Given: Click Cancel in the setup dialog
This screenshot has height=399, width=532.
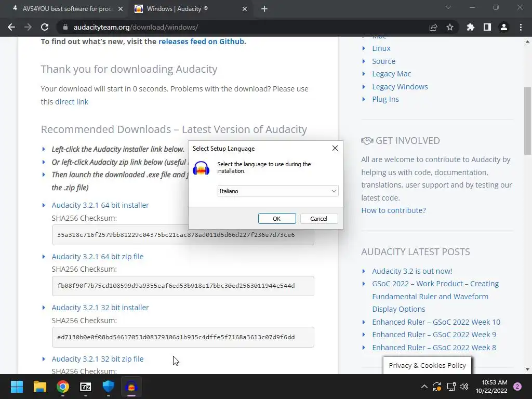Looking at the screenshot, I should 318,219.
